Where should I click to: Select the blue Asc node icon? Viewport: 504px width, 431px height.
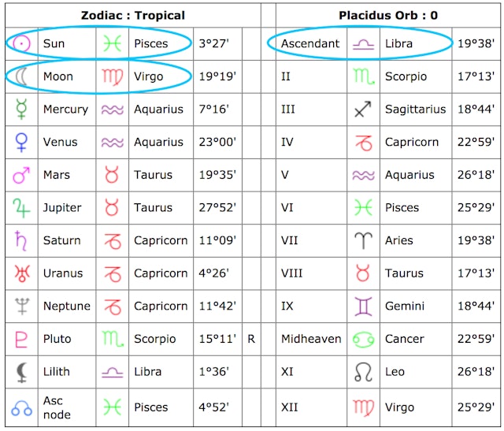click(x=21, y=407)
